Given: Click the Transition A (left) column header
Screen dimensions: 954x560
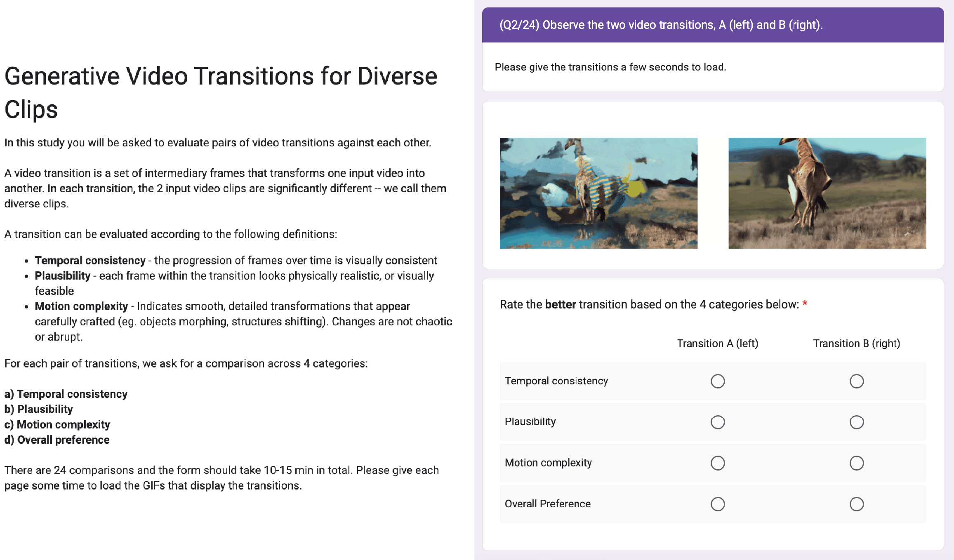Looking at the screenshot, I should click(x=717, y=344).
